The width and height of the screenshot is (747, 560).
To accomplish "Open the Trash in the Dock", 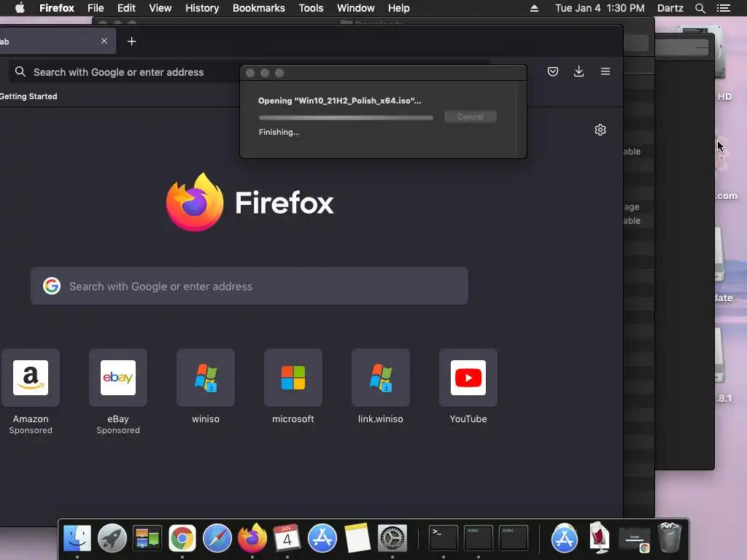I will [x=670, y=538].
